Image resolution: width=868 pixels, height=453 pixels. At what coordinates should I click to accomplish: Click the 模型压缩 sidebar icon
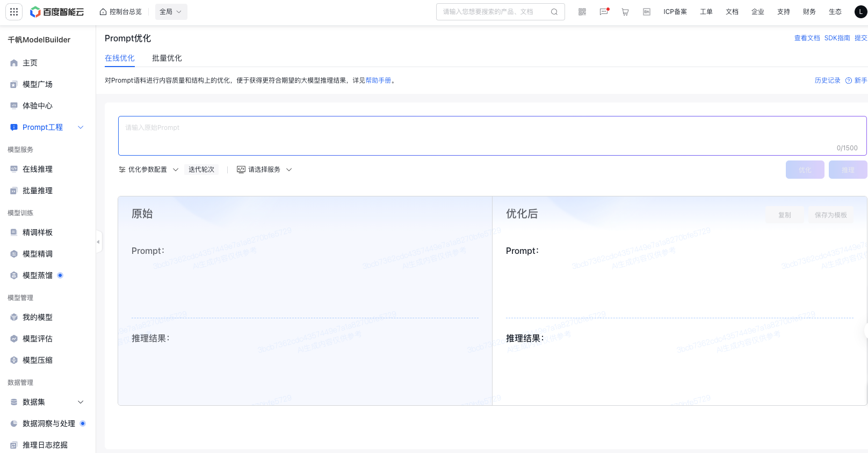tap(14, 360)
